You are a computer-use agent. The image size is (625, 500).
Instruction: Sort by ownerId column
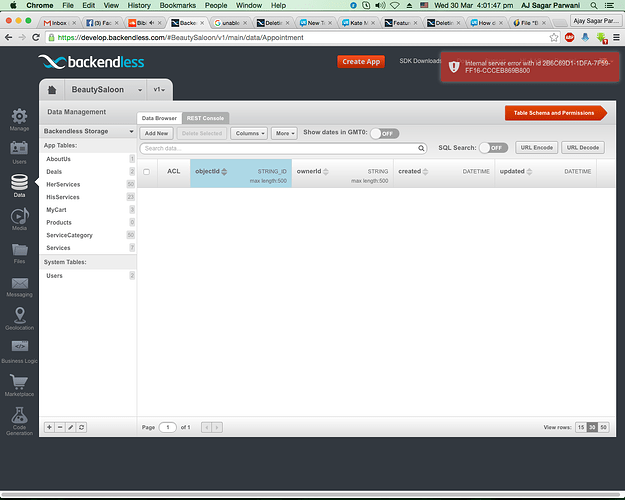click(x=326, y=171)
